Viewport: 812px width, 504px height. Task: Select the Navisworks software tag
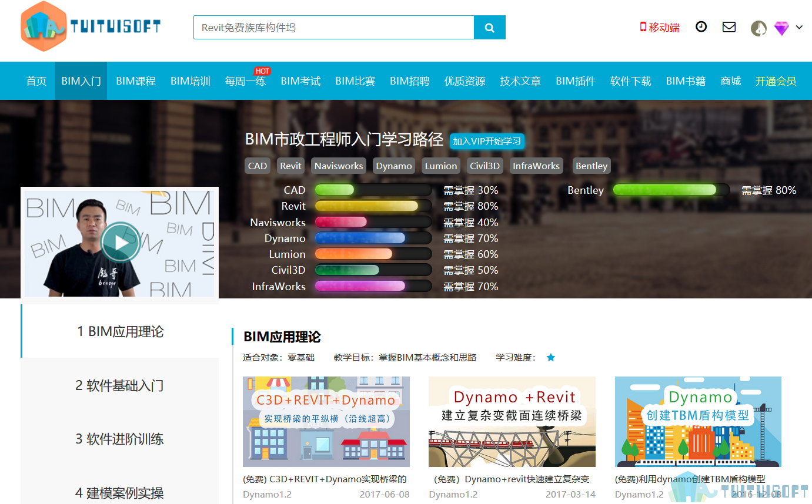[x=339, y=166]
